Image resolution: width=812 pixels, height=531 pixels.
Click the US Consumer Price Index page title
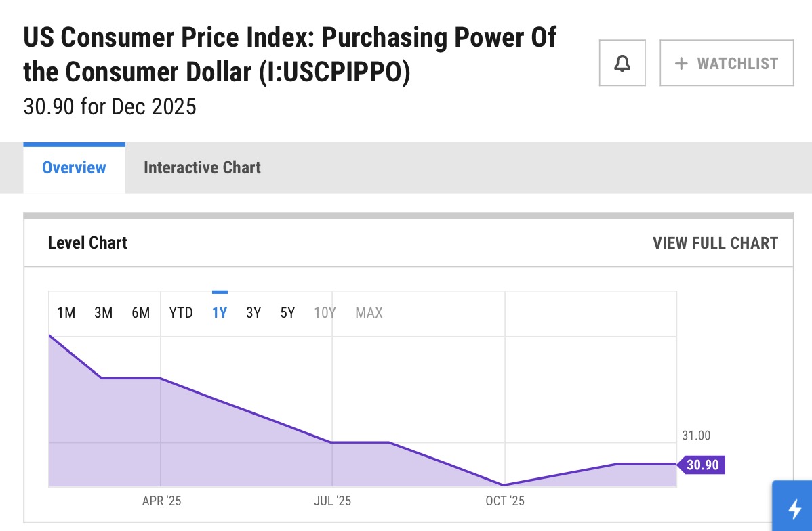coord(289,54)
